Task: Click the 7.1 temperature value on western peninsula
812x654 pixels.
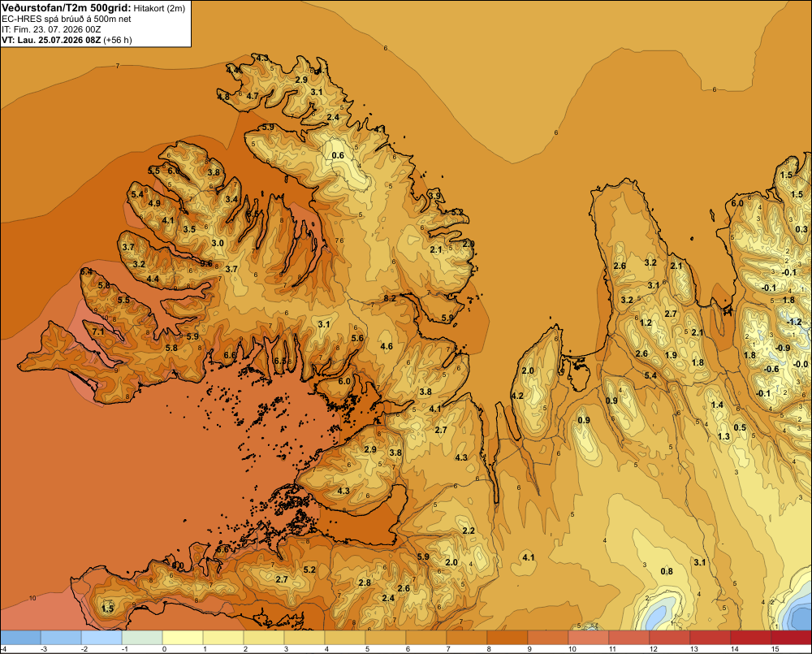Action: tap(98, 331)
